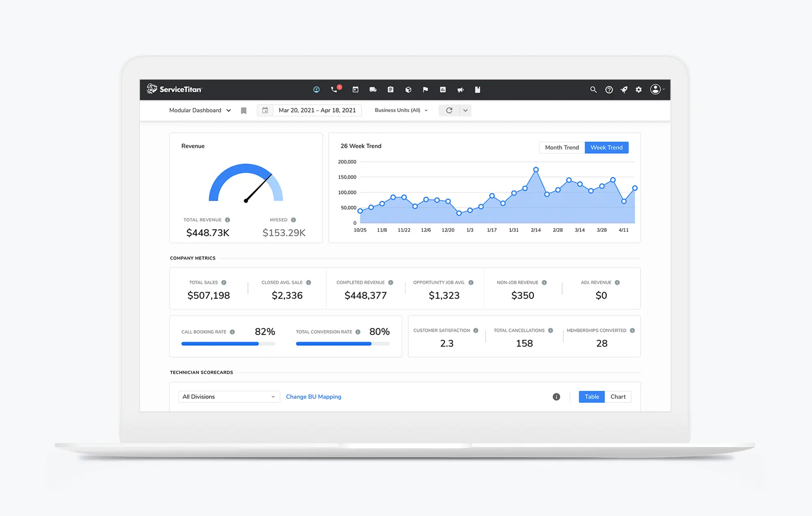Open the Marketing megaphone icon
The image size is (812, 516).
460,89
